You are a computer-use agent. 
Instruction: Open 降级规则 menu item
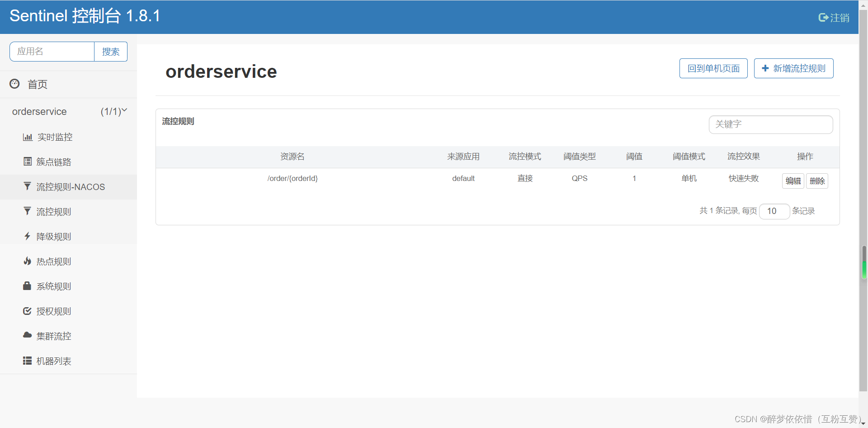(68, 237)
